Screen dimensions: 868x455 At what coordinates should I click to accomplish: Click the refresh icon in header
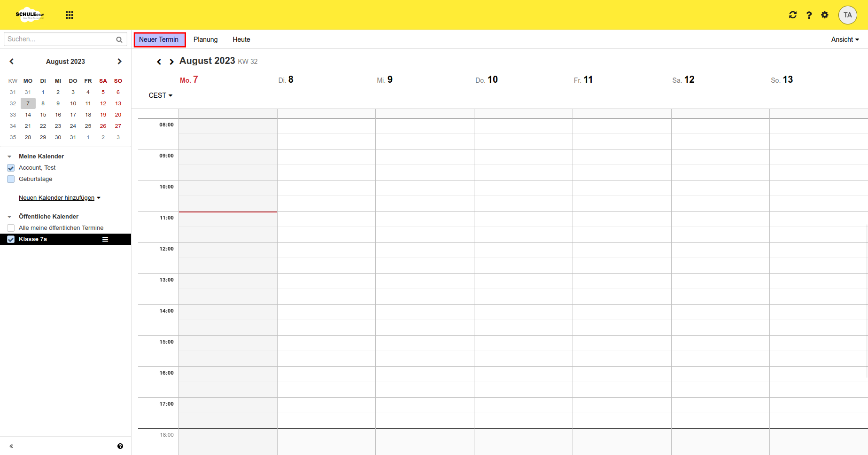[x=793, y=15]
